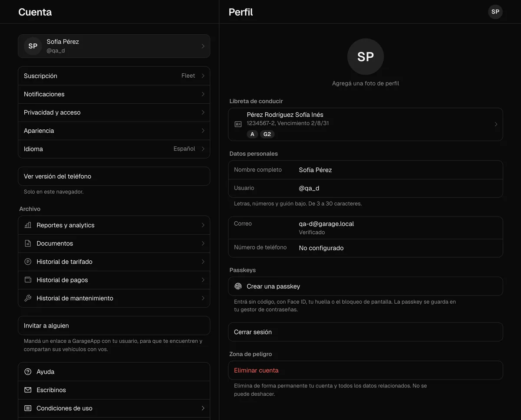Click the Perfil page heading

coord(241,12)
